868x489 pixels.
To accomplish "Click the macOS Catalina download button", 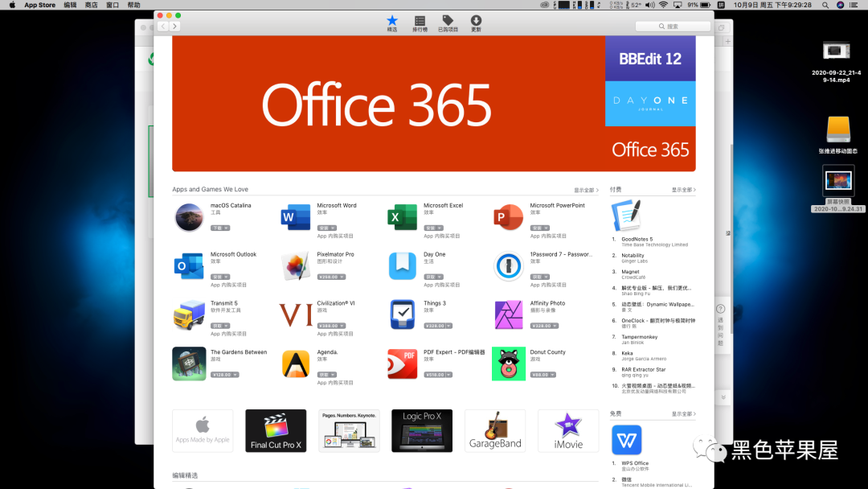I will tap(219, 228).
